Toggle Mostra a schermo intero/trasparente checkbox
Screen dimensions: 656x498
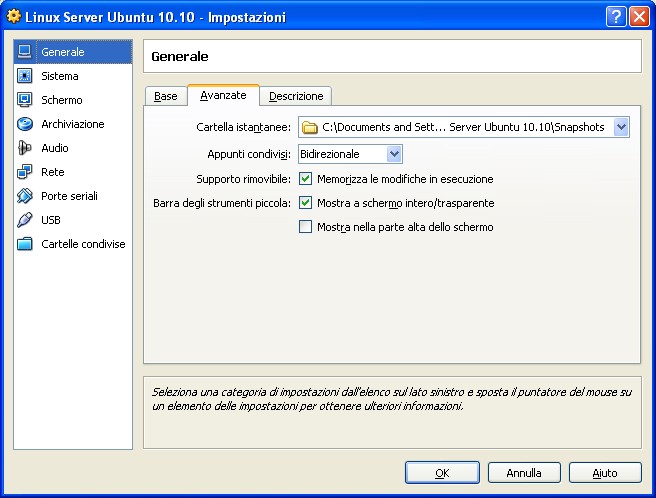coord(305,203)
